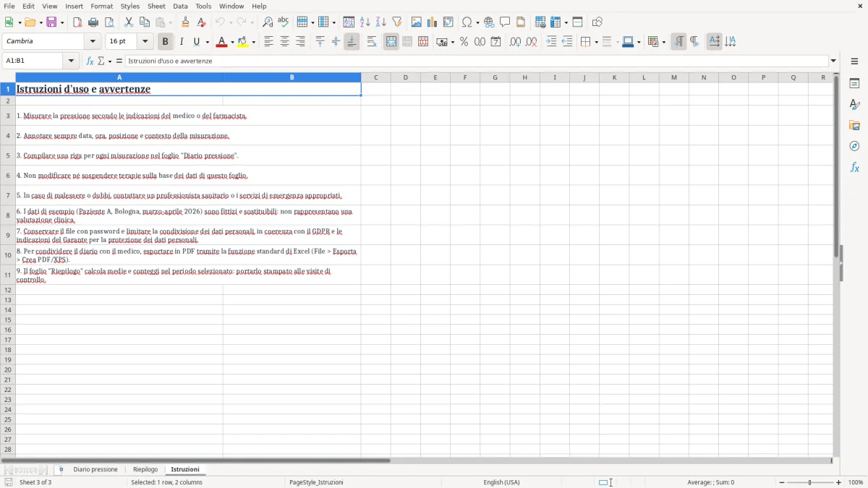Apply the yellow background color swatch
The image size is (868, 488).
tap(242, 42)
